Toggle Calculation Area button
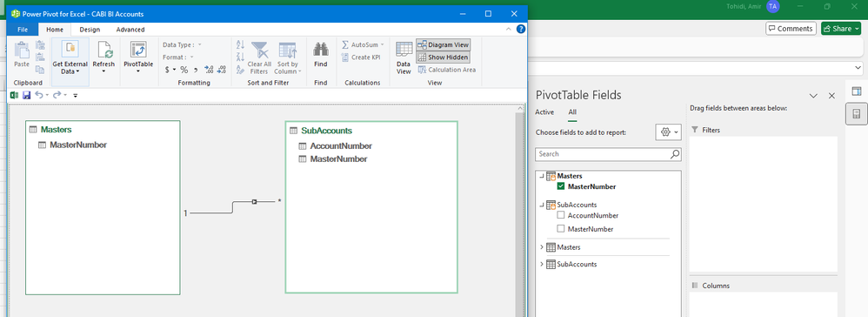The image size is (868, 317). click(447, 70)
